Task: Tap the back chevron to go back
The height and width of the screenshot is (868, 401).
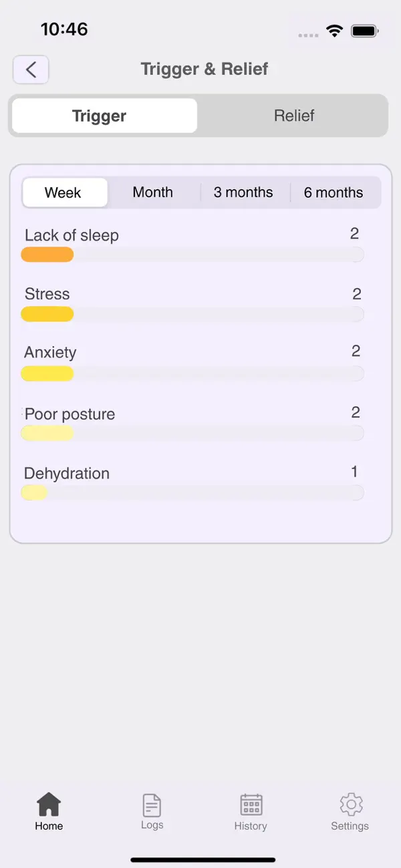Action: [30, 69]
